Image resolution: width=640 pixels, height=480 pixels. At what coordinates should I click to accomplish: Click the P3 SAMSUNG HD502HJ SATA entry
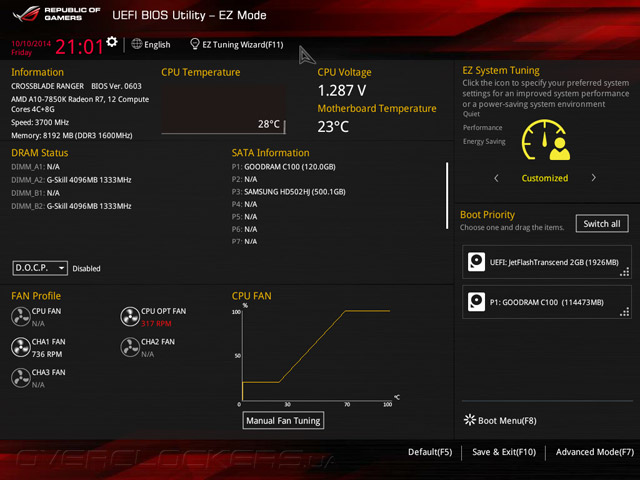coord(289,191)
